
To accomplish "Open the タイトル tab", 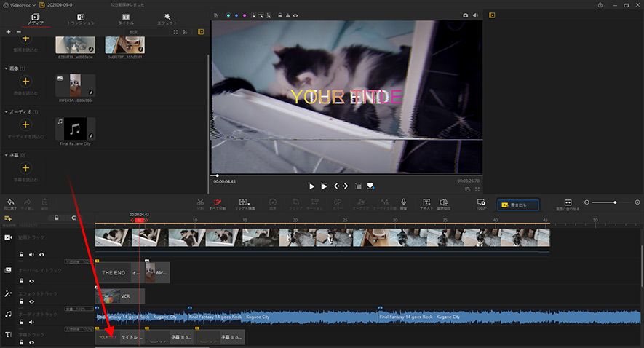I will (126, 19).
